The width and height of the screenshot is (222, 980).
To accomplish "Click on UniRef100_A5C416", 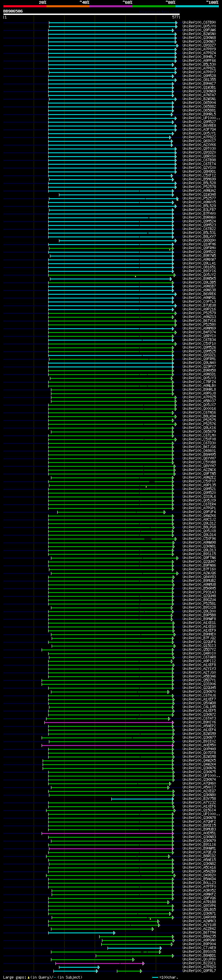I will [x=199, y=867].
